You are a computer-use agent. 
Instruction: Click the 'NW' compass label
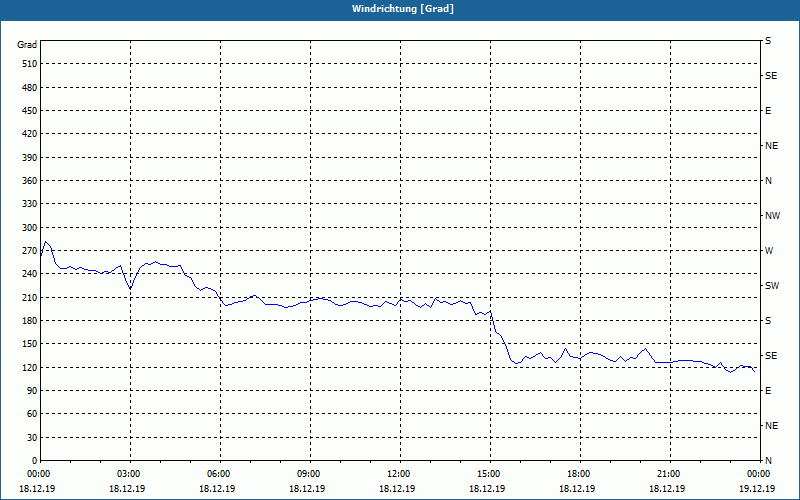click(x=772, y=216)
